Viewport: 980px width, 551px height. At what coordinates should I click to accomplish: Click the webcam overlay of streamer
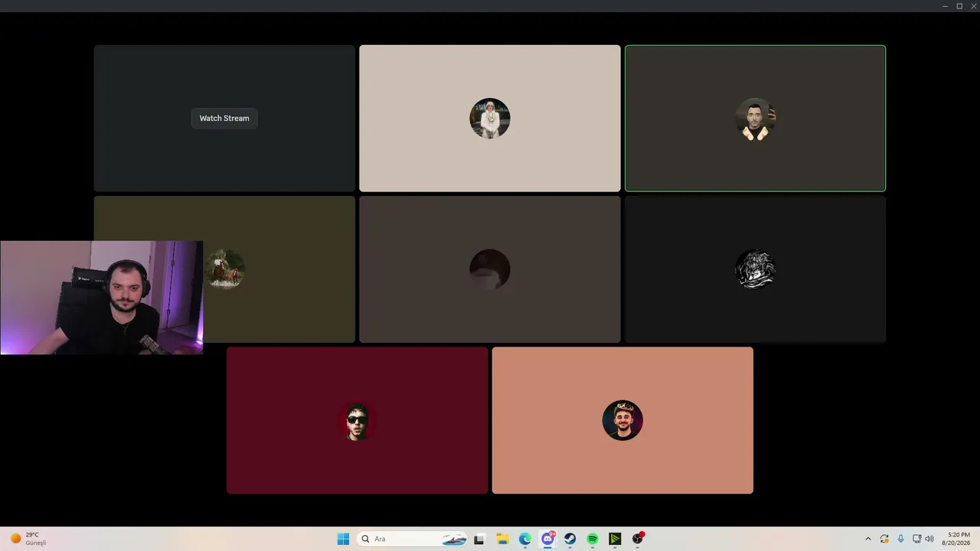coord(102,298)
